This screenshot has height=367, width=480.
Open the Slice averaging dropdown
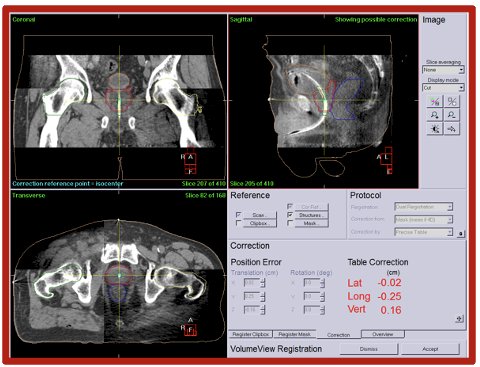(443, 70)
